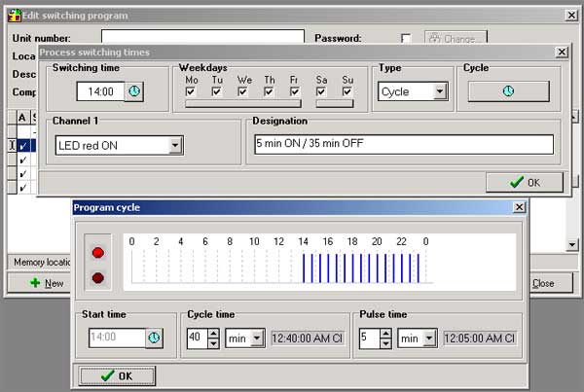The image size is (584, 392).
Task: Click the weekend Sa-Su bar button
Action: (335, 103)
